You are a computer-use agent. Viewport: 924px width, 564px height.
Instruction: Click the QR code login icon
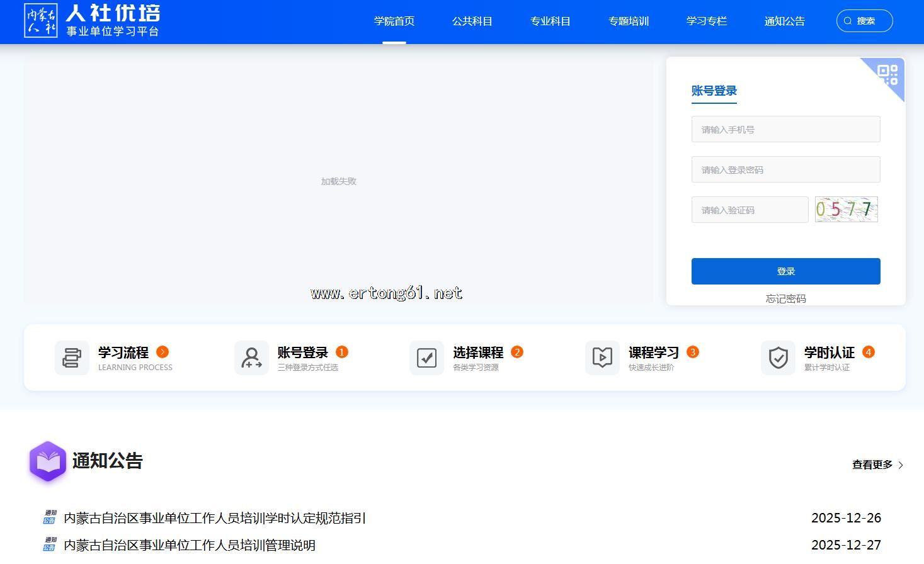point(887,74)
